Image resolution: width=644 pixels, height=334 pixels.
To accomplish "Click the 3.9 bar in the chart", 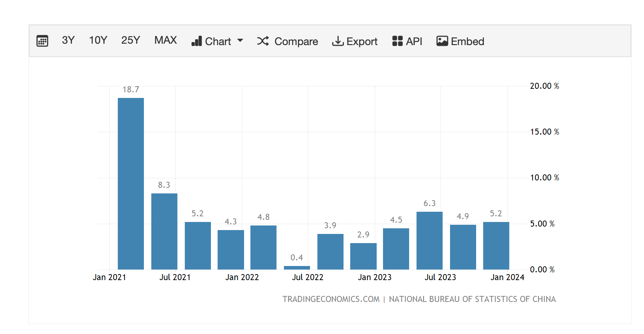I will 330,252.
